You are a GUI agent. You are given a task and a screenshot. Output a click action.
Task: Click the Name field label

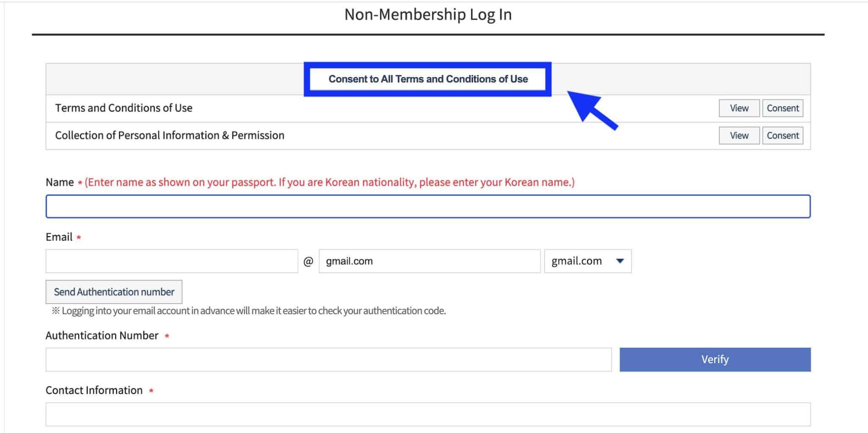coord(60,182)
